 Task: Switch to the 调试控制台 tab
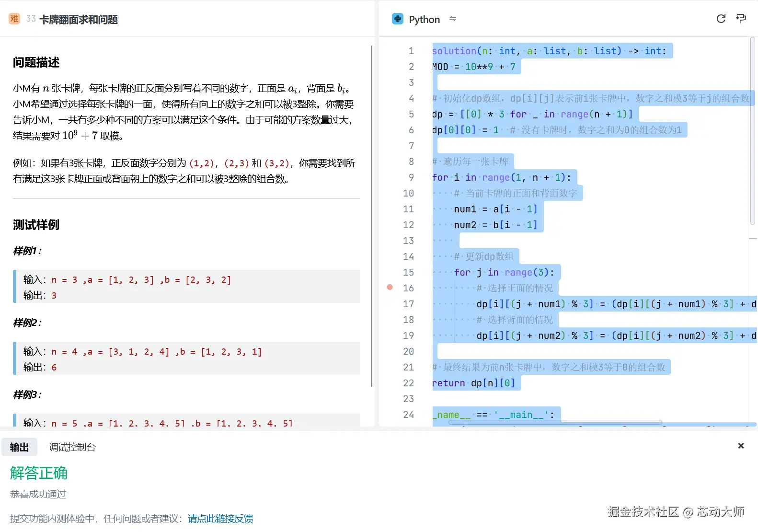click(72, 447)
